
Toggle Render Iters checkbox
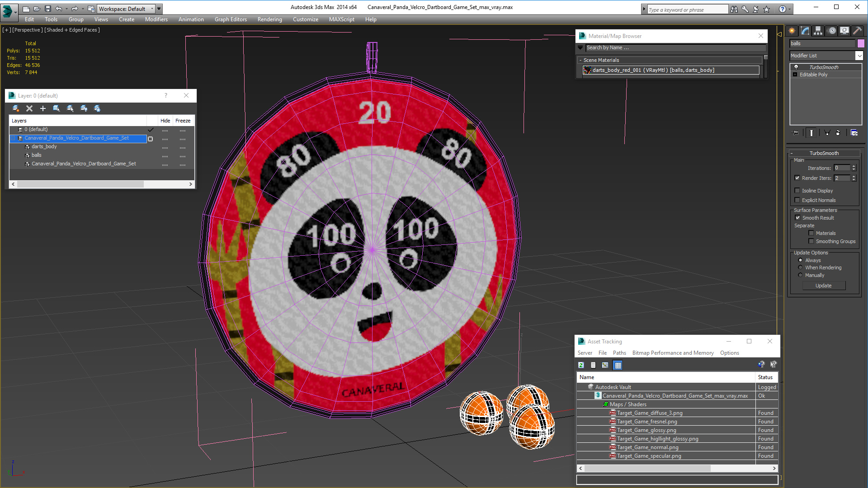coord(797,178)
